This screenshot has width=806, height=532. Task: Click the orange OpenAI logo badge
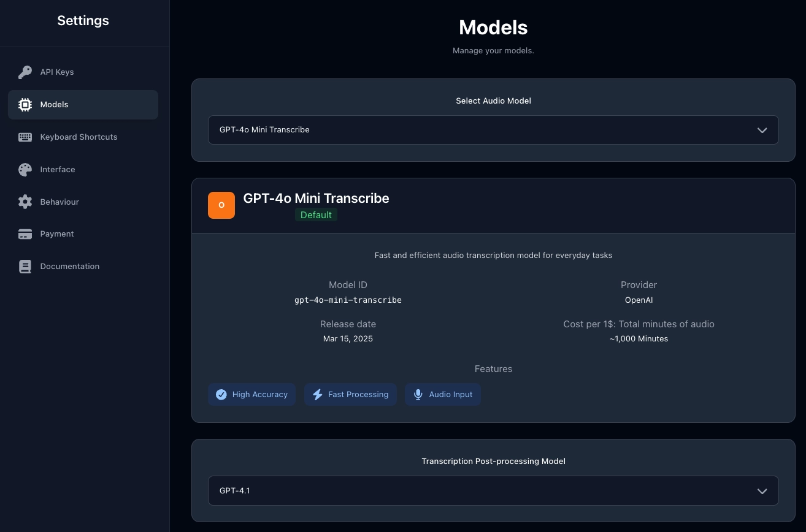[x=221, y=205]
